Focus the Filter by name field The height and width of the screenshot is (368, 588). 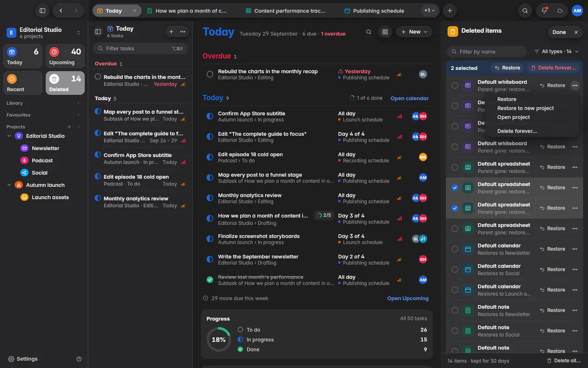(486, 52)
